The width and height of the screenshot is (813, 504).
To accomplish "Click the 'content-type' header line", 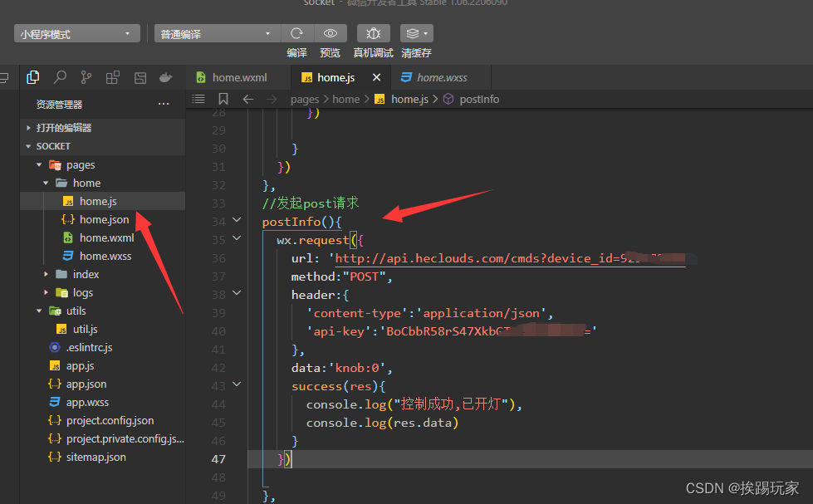I will click(430, 313).
